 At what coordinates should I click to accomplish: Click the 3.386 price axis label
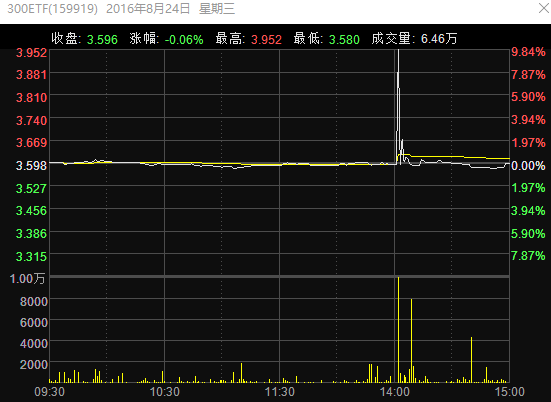[31, 234]
